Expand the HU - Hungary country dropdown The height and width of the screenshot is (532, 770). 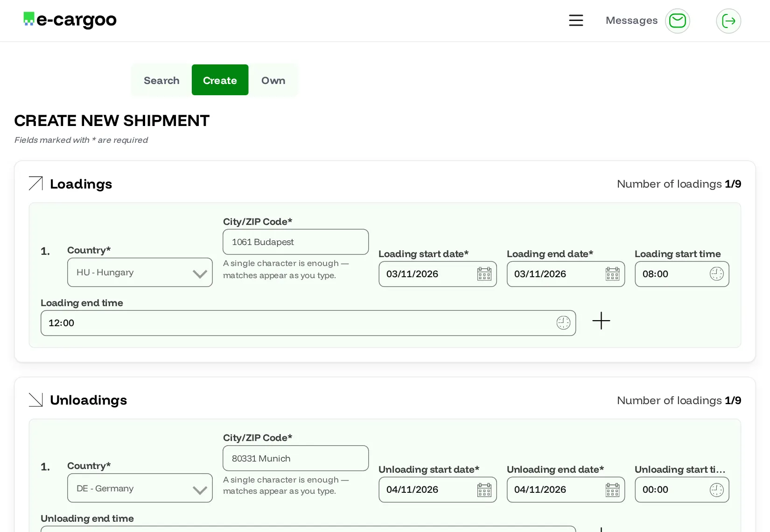coord(140,273)
